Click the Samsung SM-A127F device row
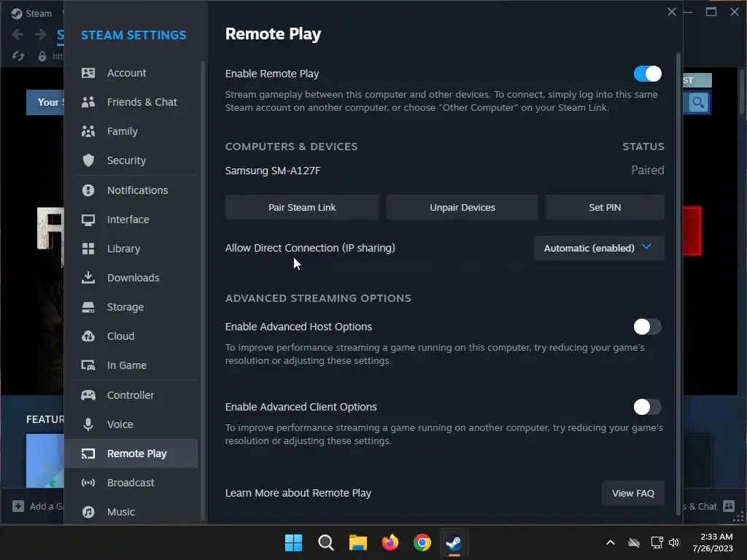Image resolution: width=747 pixels, height=560 pixels. pyautogui.click(x=444, y=171)
